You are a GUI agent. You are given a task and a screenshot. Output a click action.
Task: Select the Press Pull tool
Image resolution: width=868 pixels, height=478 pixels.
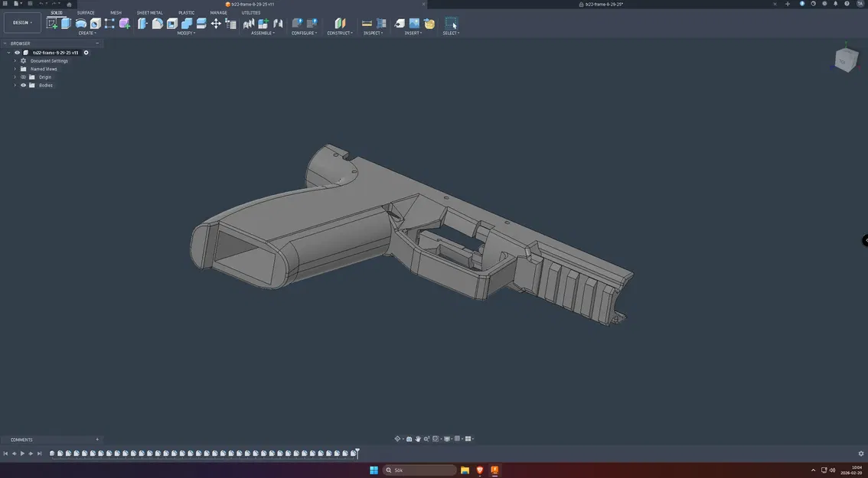pos(143,23)
